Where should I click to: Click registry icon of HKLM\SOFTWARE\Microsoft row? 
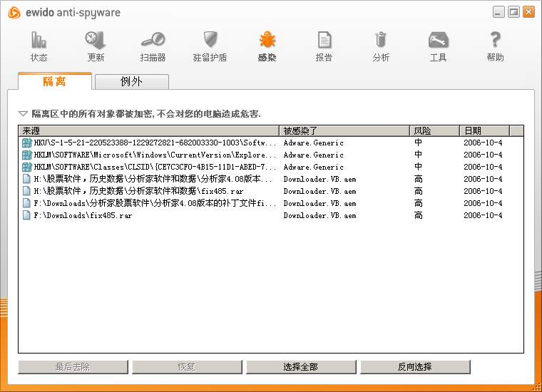[x=26, y=155]
